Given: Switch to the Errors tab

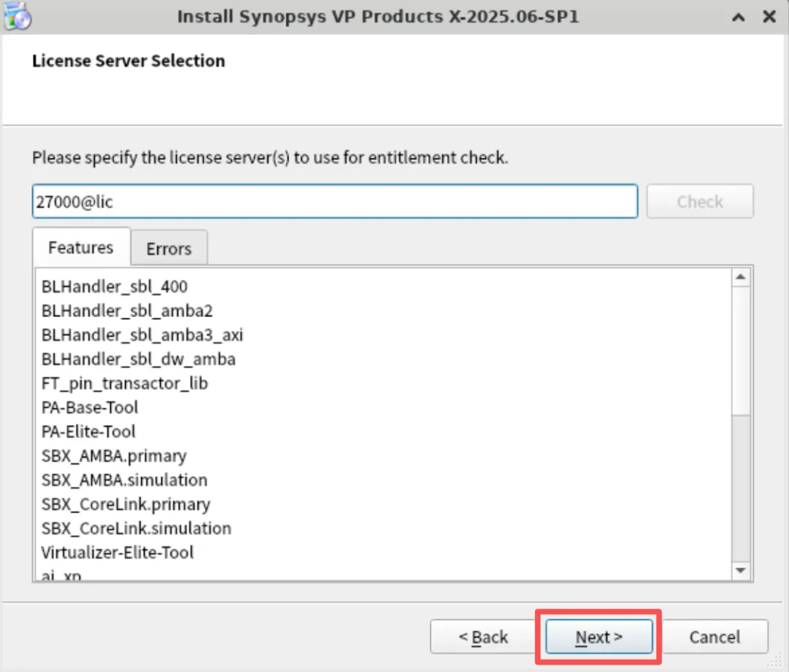Looking at the screenshot, I should click(169, 248).
